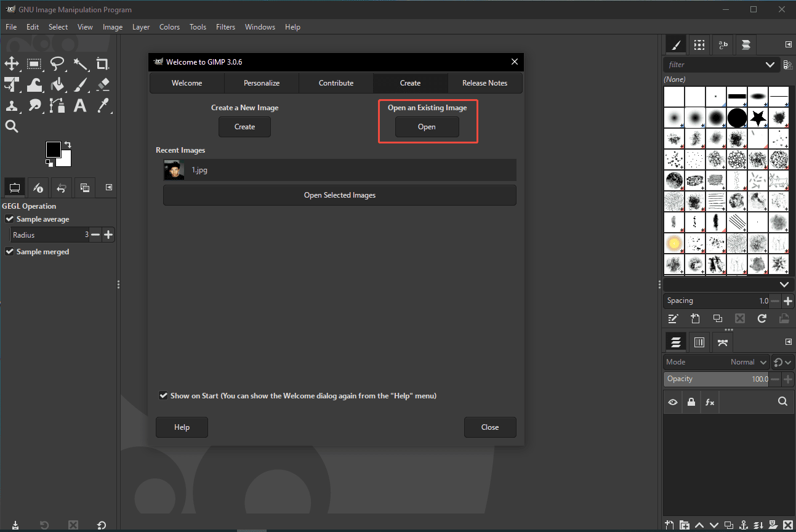Image resolution: width=796 pixels, height=532 pixels.
Task: Expand the brush filter dropdown
Action: click(770, 64)
